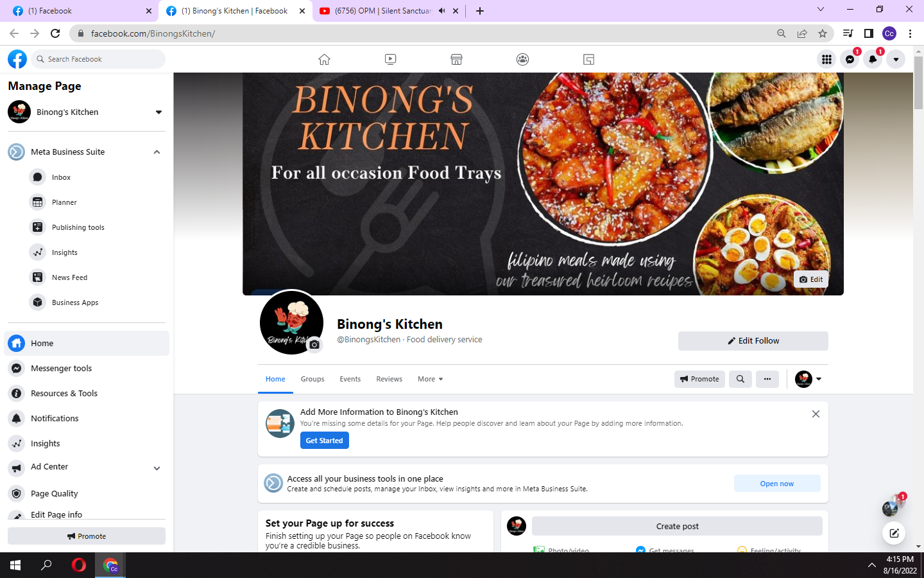Screen dimensions: 924x578
Task: Open the chat head bubble with notification
Action: pos(893,506)
